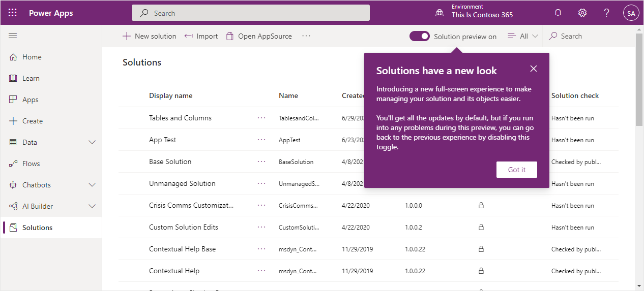
Task: Click the environment picker globe icon
Action: 440,13
